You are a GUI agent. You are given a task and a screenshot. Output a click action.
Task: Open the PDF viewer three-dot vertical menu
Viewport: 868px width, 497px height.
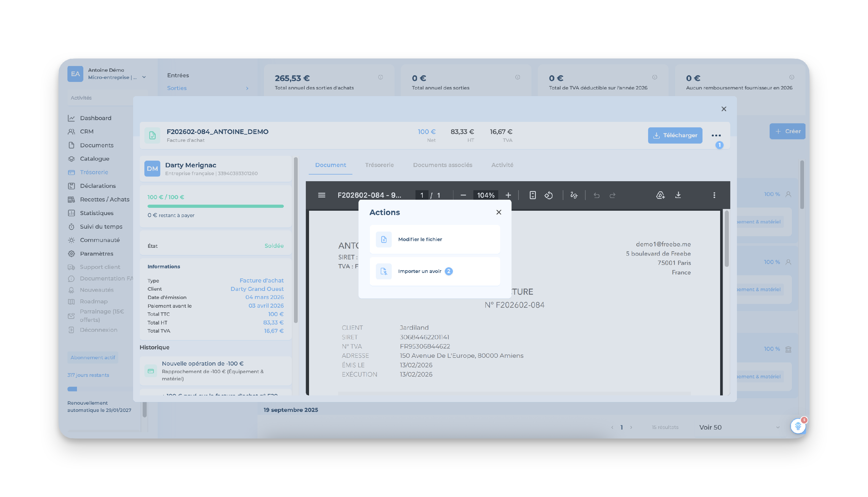coord(714,195)
